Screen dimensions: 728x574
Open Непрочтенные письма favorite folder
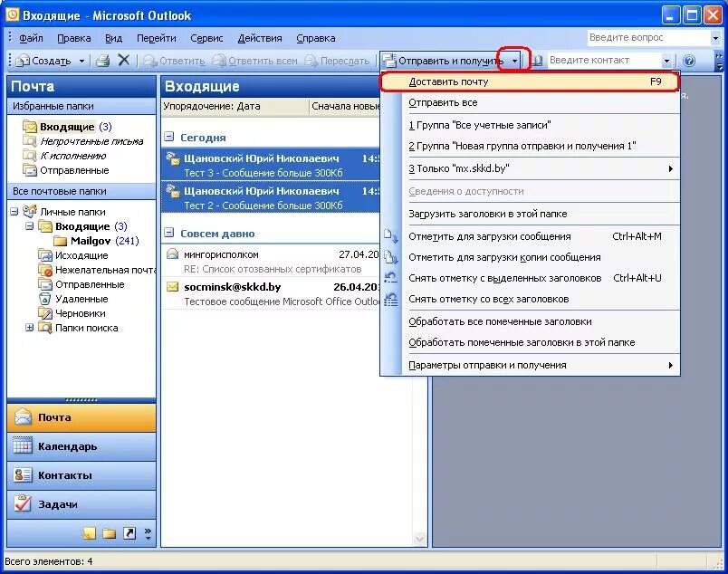point(83,141)
